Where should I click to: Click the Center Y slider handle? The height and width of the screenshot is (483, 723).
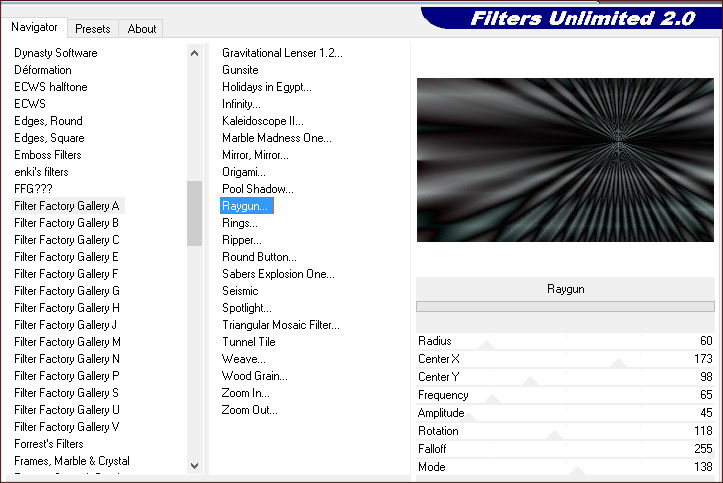(530, 382)
